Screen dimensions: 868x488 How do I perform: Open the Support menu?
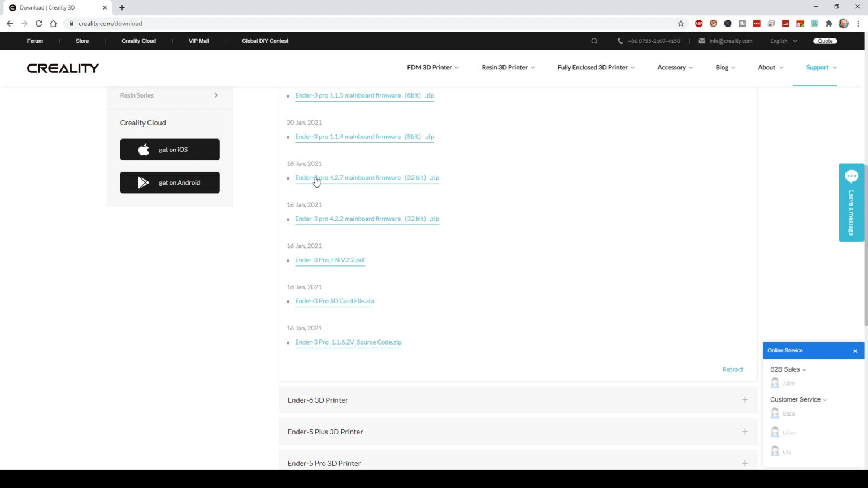point(821,68)
